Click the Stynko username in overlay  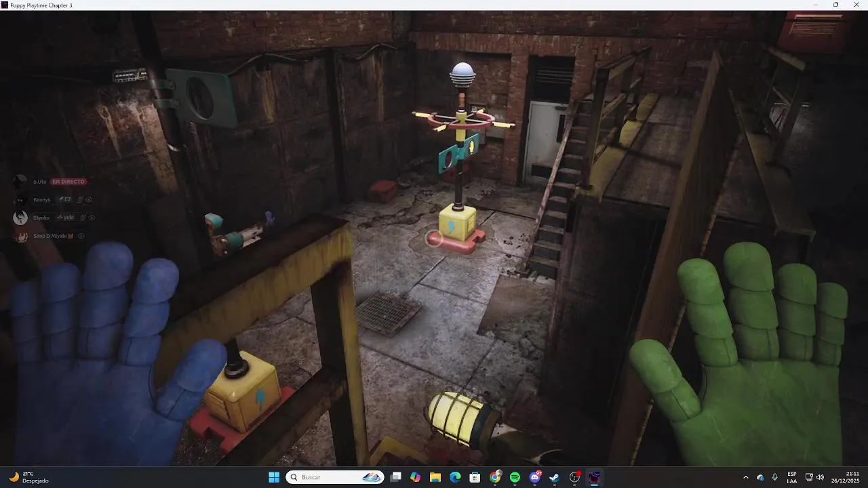coord(41,218)
